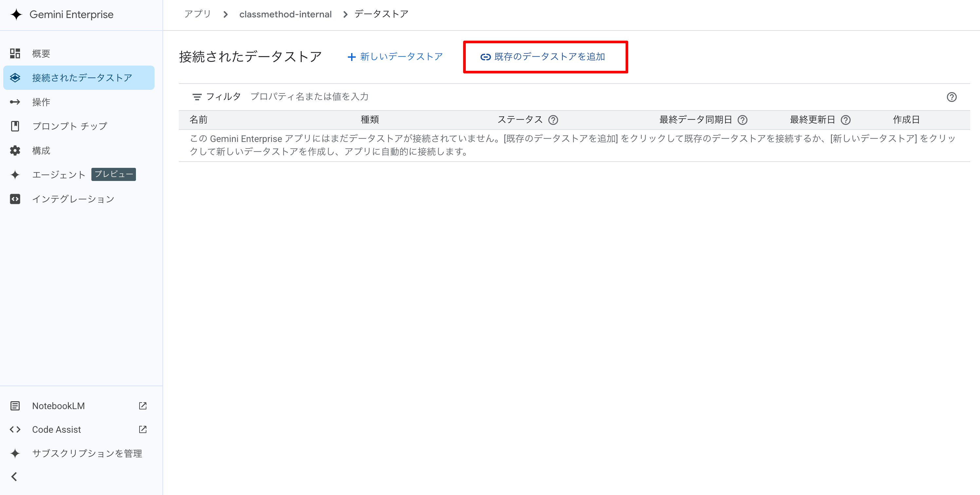
Task: Click the help icon above the table
Action: pyautogui.click(x=952, y=97)
